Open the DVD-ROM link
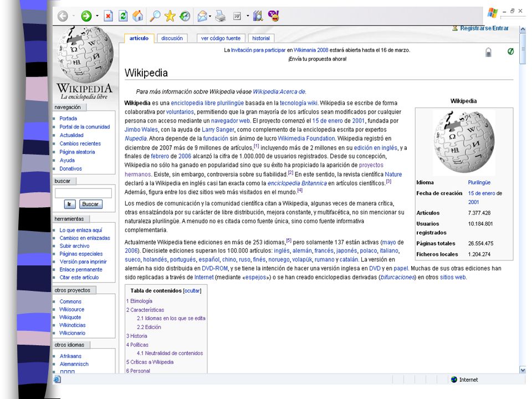The width and height of the screenshot is (532, 399). [x=214, y=268]
